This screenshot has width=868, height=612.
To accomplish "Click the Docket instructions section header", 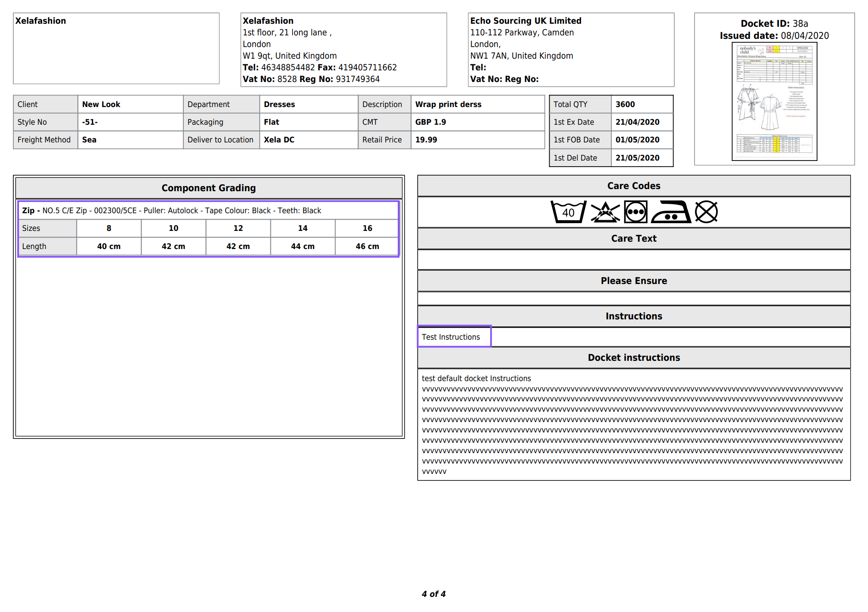I will pyautogui.click(x=634, y=358).
